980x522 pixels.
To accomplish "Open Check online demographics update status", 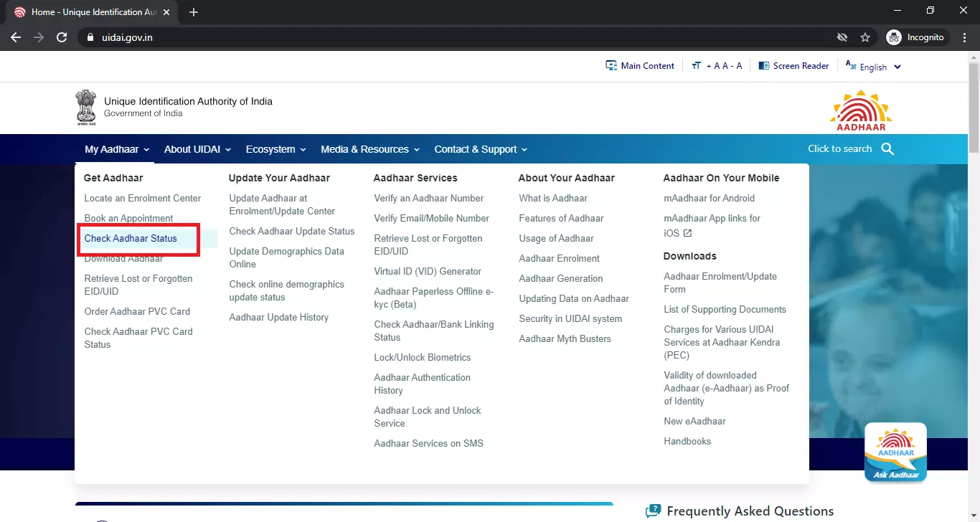I will (x=287, y=290).
